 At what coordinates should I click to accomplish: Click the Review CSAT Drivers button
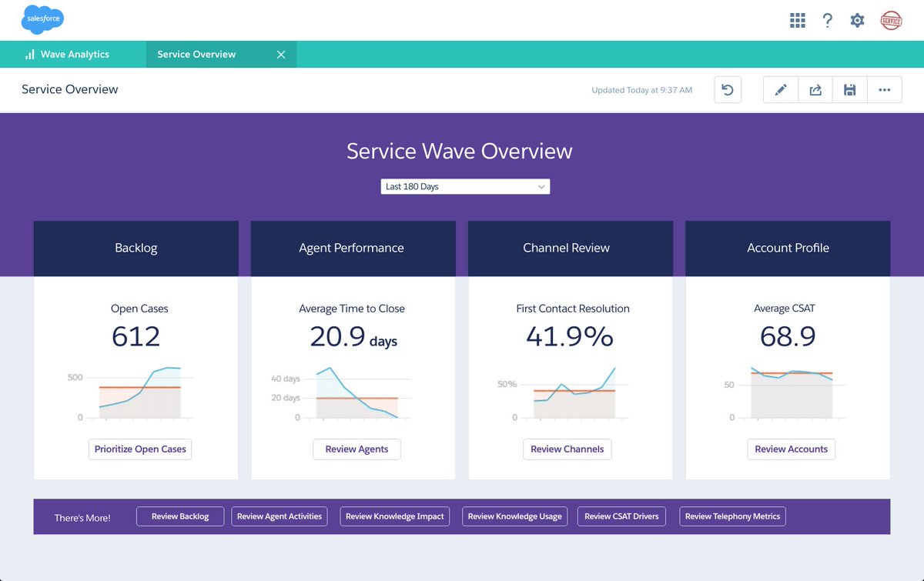click(621, 516)
